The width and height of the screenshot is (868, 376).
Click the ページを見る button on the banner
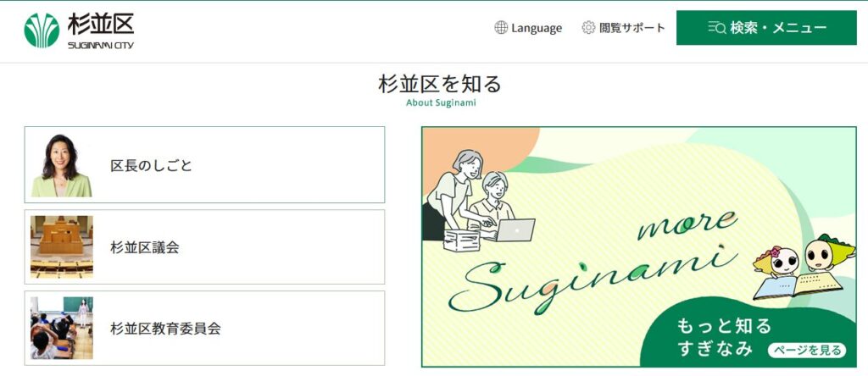tap(807, 350)
